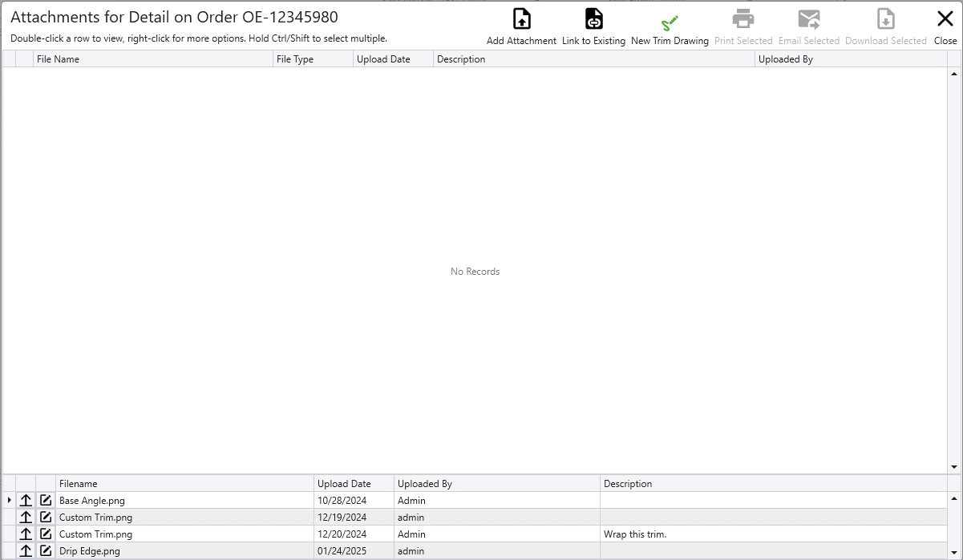Click the 10/28/2024 upload date cell
Image resolution: width=963 pixels, height=560 pixels.
(x=354, y=501)
